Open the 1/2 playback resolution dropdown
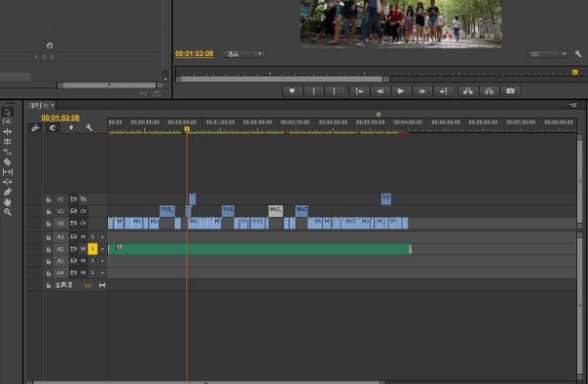This screenshot has height=384, width=588. (548, 54)
